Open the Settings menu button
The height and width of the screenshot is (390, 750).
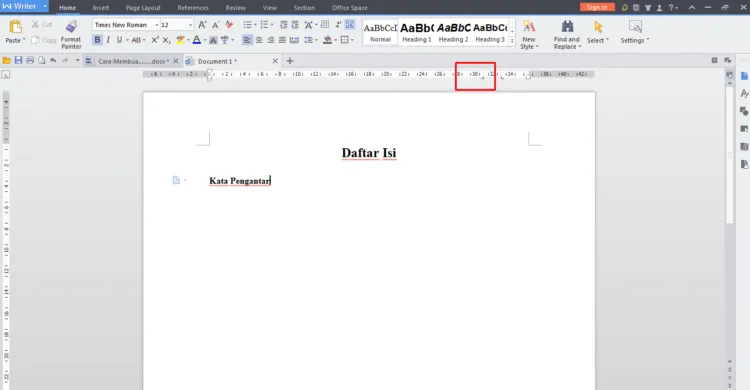pos(635,33)
